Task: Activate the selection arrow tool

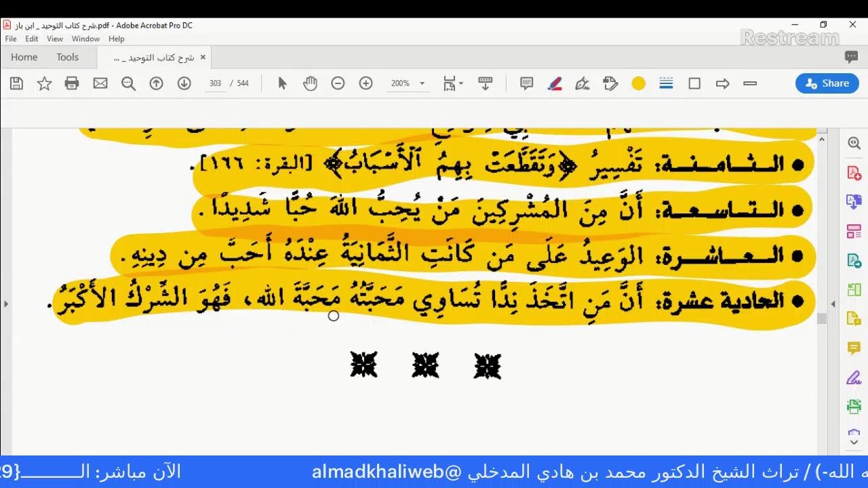Action: click(283, 83)
